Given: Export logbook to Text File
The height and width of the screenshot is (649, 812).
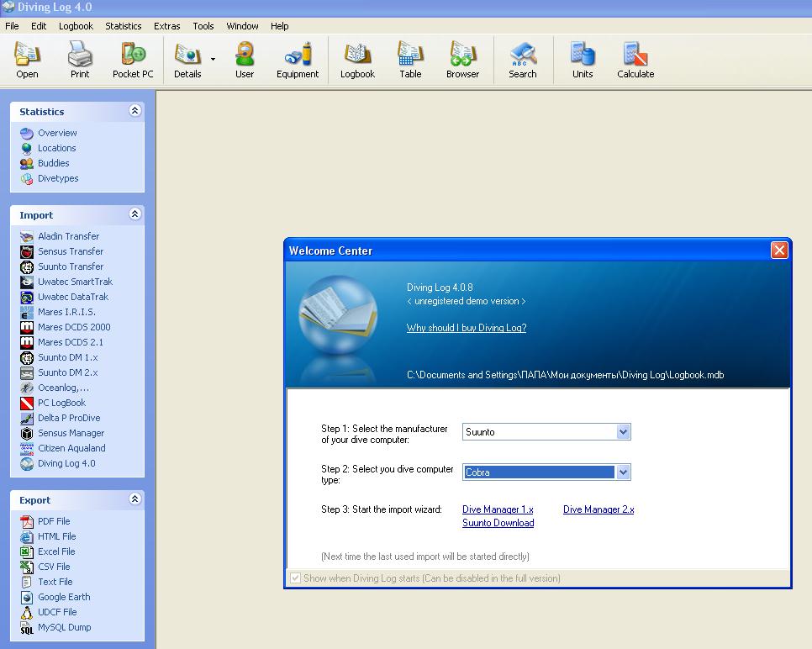Looking at the screenshot, I should click(x=46, y=582).
